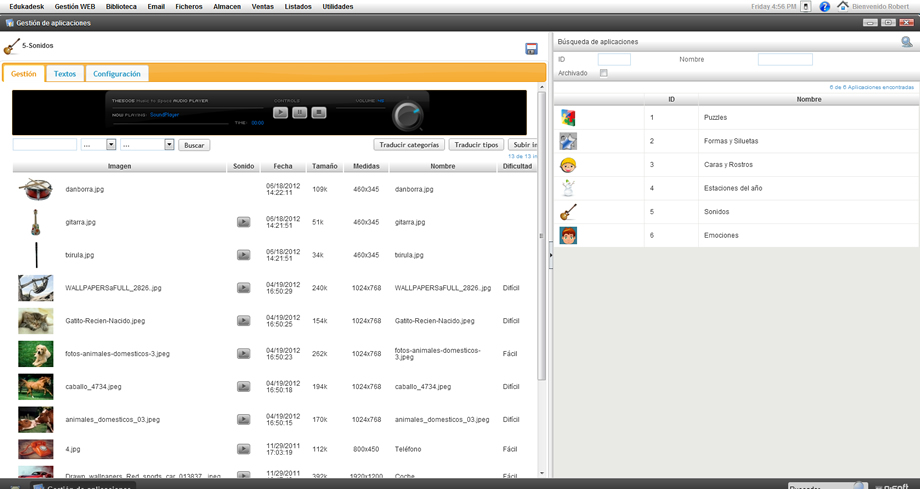Viewport: 920px width, 489px height.
Task: Open the Almacen menu
Action: click(x=227, y=6)
